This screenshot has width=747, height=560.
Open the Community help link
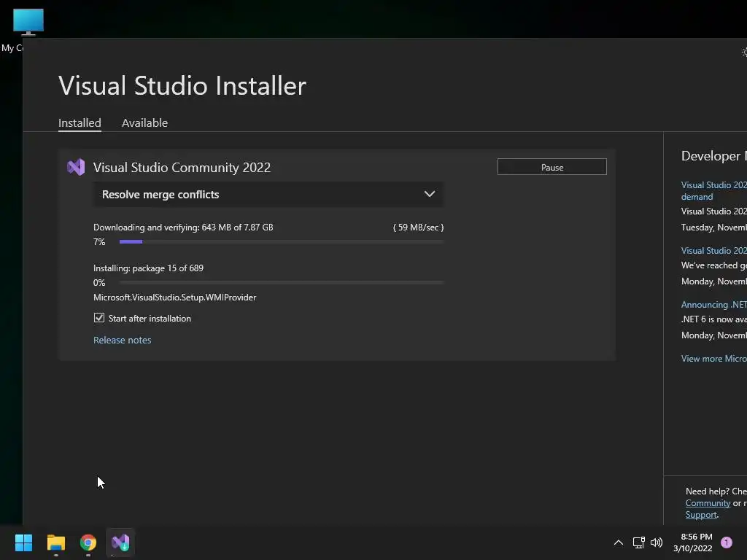click(708, 503)
